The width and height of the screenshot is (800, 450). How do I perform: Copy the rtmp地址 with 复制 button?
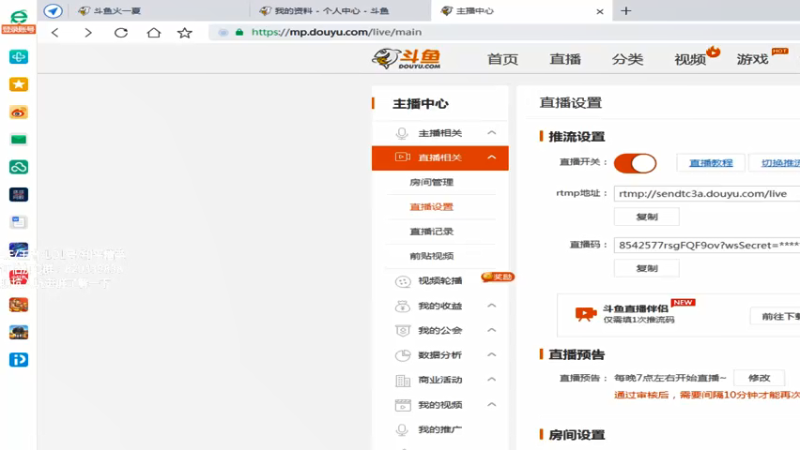[x=646, y=217]
